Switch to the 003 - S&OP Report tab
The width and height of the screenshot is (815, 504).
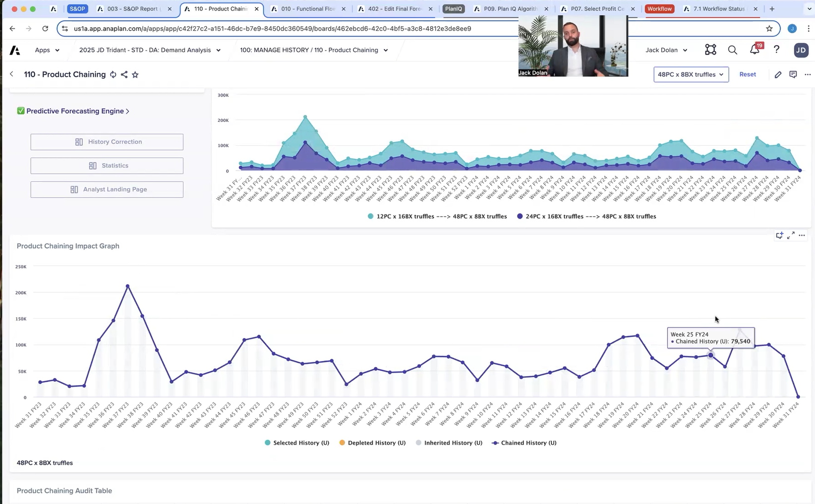coord(132,9)
